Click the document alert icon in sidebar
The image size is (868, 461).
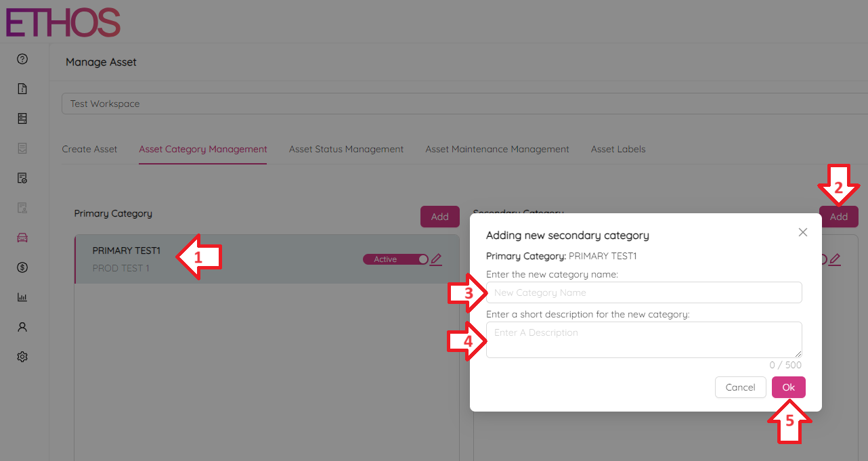click(22, 89)
